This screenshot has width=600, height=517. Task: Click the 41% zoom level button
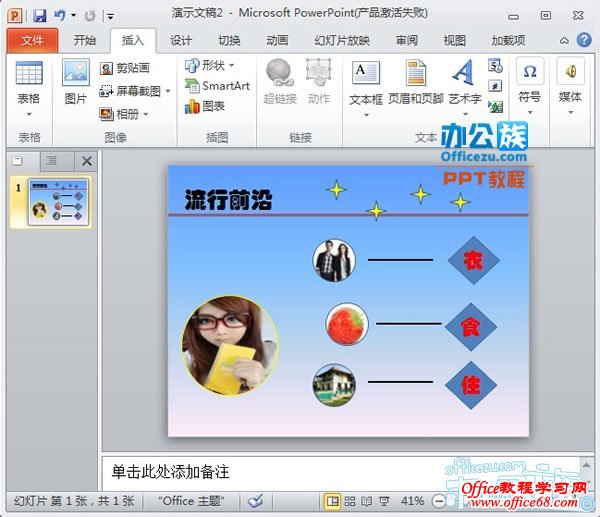412,500
